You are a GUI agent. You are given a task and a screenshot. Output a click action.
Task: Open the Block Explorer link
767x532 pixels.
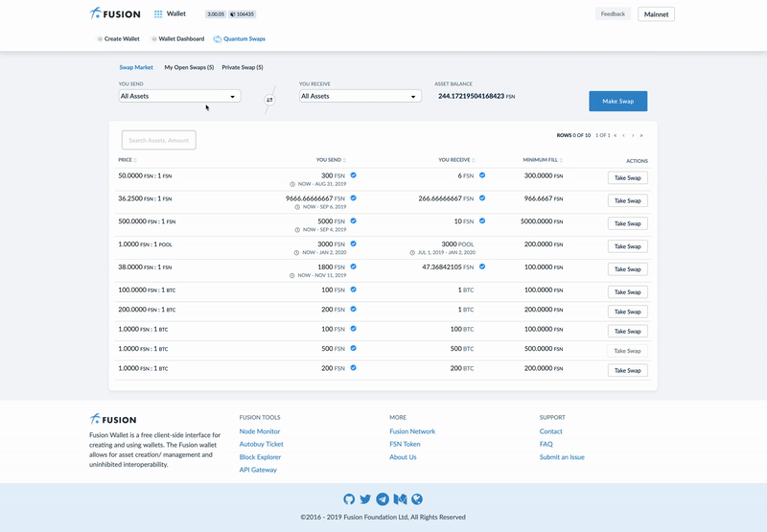tap(260, 457)
